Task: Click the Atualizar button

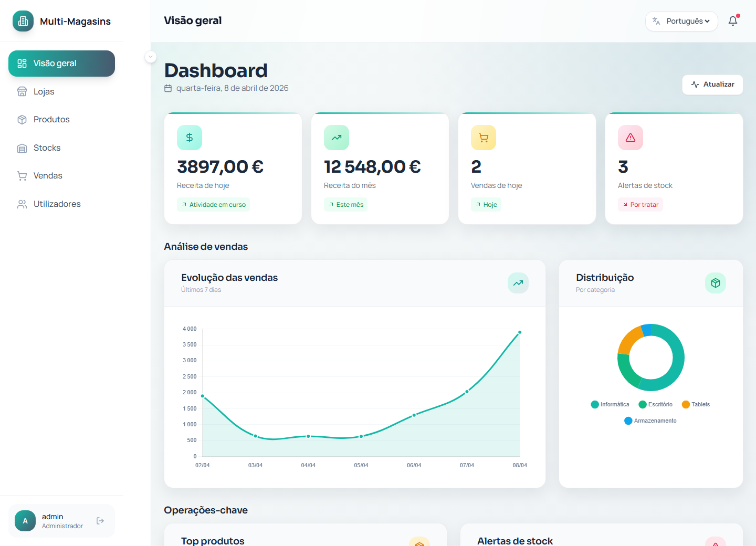Action: pyautogui.click(x=712, y=85)
